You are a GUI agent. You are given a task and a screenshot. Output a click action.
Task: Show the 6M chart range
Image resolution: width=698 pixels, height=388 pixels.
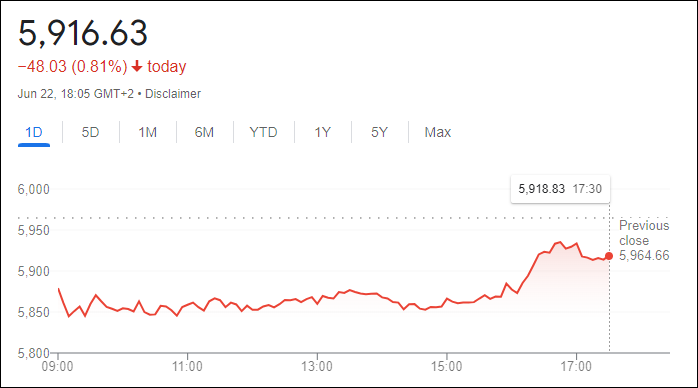coord(204,133)
